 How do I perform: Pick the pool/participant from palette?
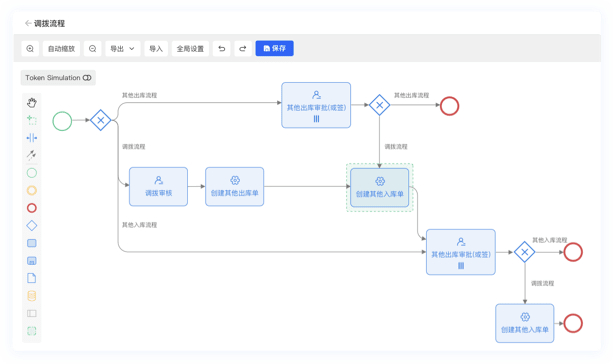[32, 314]
